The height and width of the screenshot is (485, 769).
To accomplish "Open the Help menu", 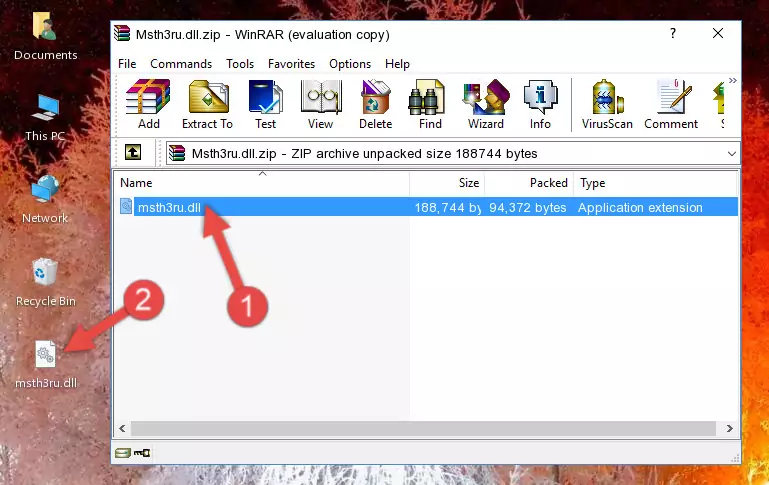I will tap(397, 64).
